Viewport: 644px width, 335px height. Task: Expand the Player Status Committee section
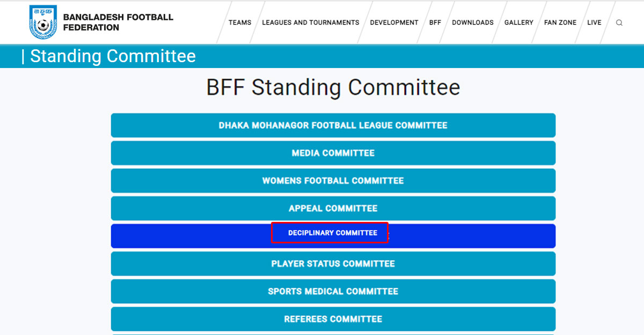click(x=333, y=264)
